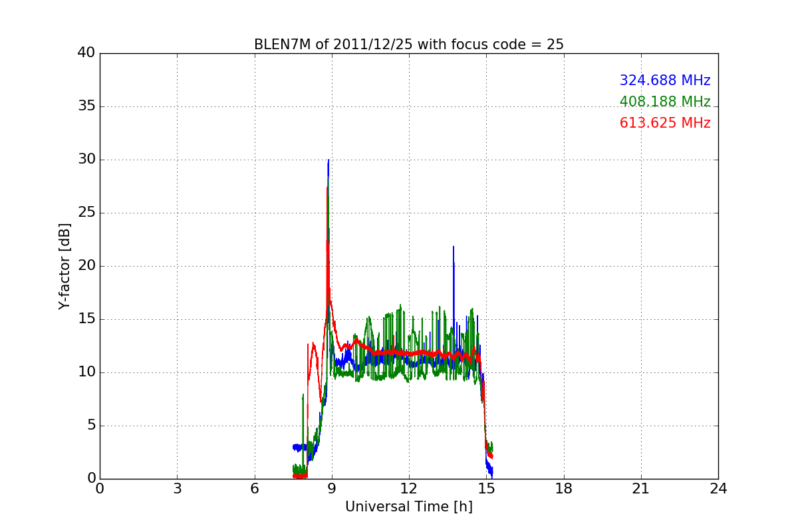
Task: Click the blue spike near 22 dB before 14 h
Action: coord(454,248)
